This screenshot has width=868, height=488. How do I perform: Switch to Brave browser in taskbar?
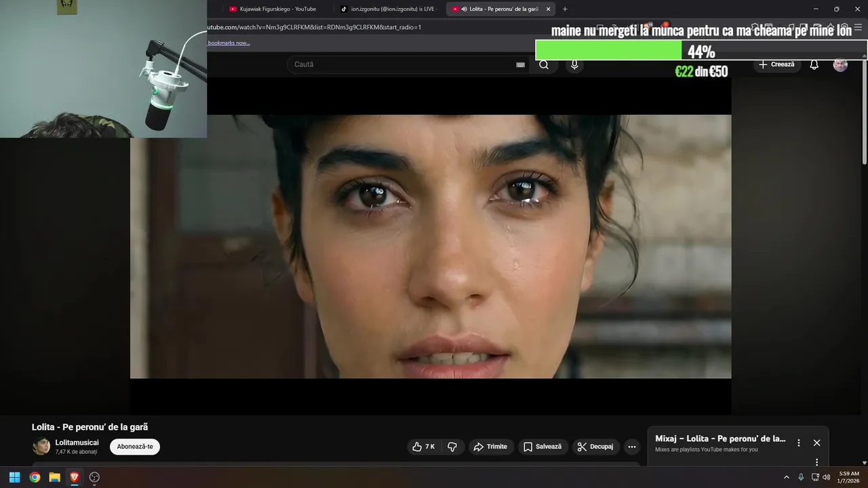(75, 477)
